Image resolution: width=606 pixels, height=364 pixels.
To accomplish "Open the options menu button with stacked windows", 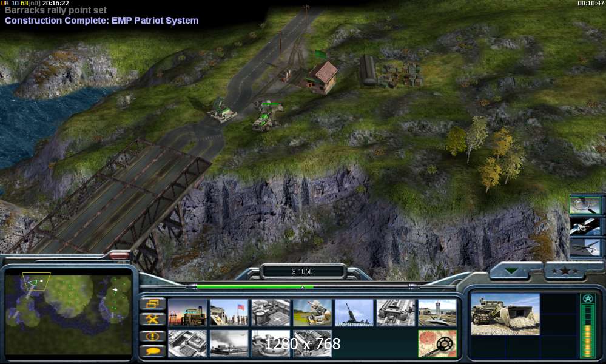I will pos(152,304).
